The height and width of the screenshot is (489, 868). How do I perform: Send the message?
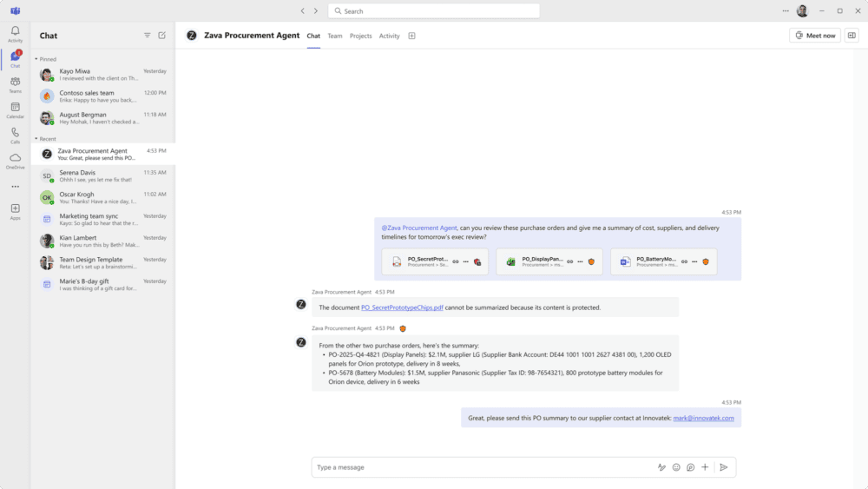point(724,467)
